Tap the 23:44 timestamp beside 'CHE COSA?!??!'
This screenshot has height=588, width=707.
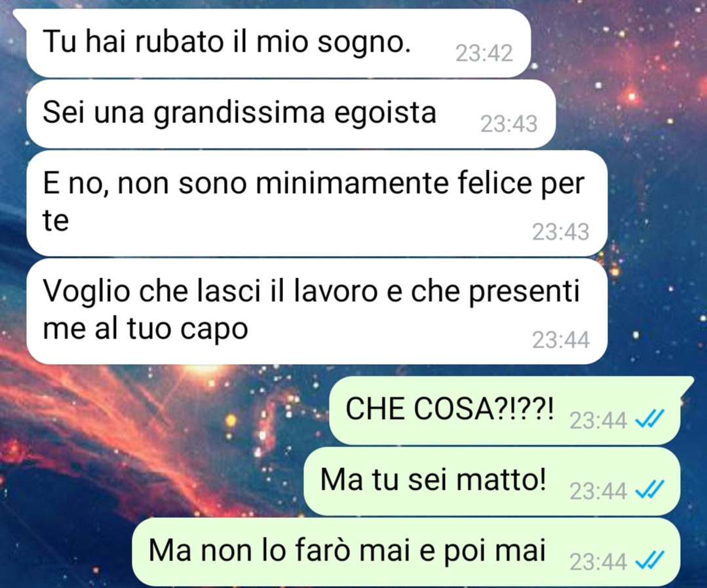click(x=598, y=420)
